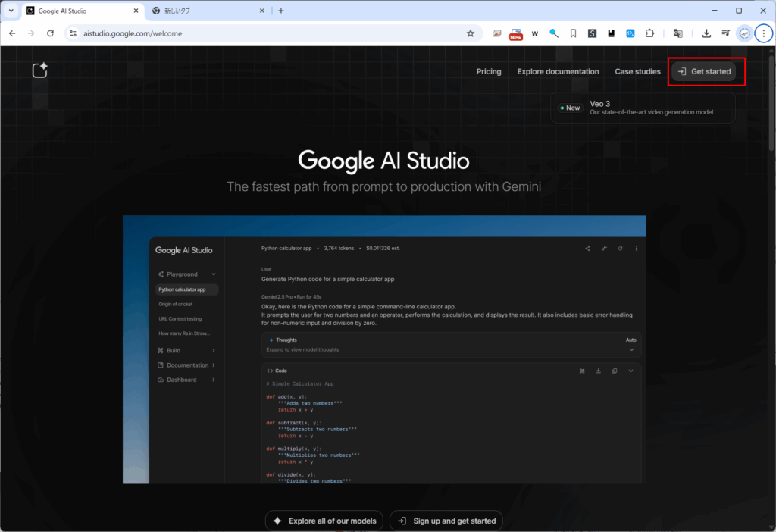Expand Build chevron in preview sidebar
Screen dimensions: 776x532
pyautogui.click(x=214, y=350)
